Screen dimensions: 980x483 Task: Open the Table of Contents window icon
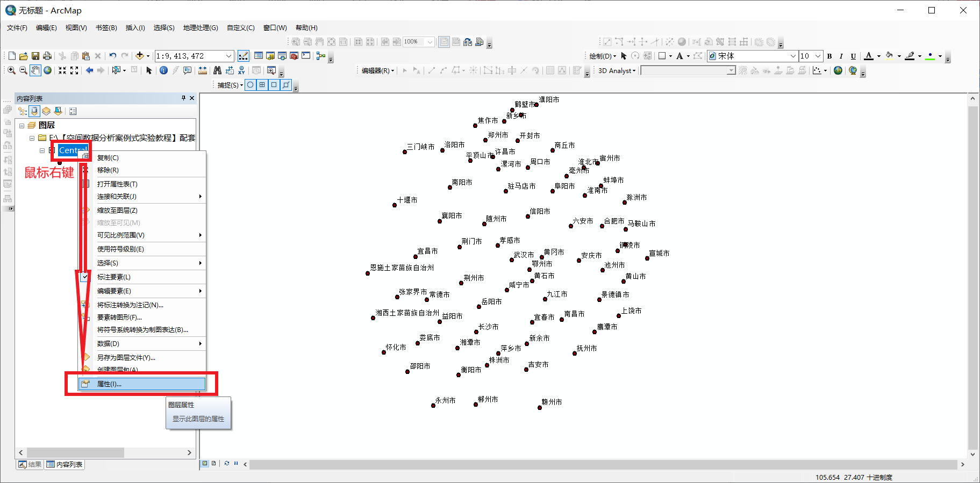click(258, 56)
